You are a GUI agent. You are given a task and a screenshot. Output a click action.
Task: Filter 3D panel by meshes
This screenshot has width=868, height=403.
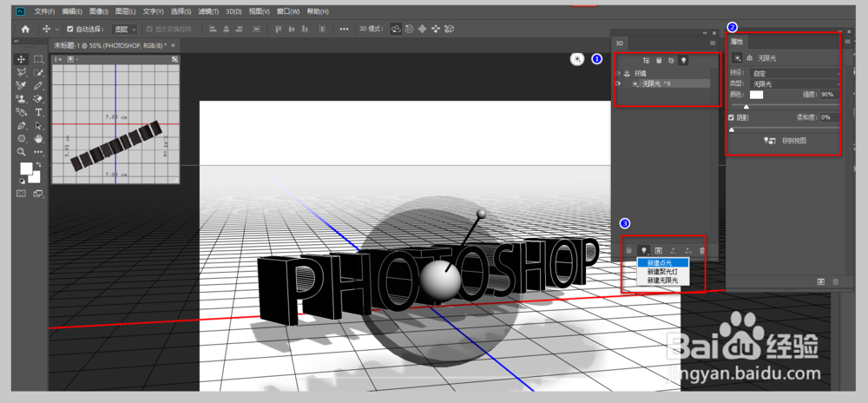[659, 60]
